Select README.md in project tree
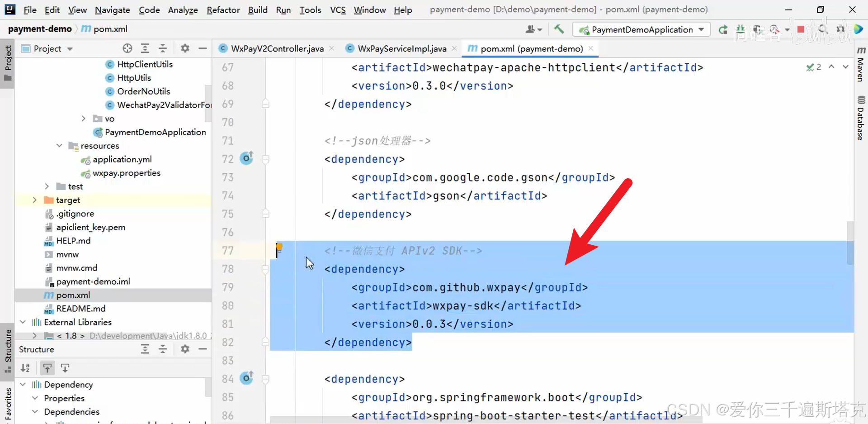The width and height of the screenshot is (868, 424). [x=80, y=309]
